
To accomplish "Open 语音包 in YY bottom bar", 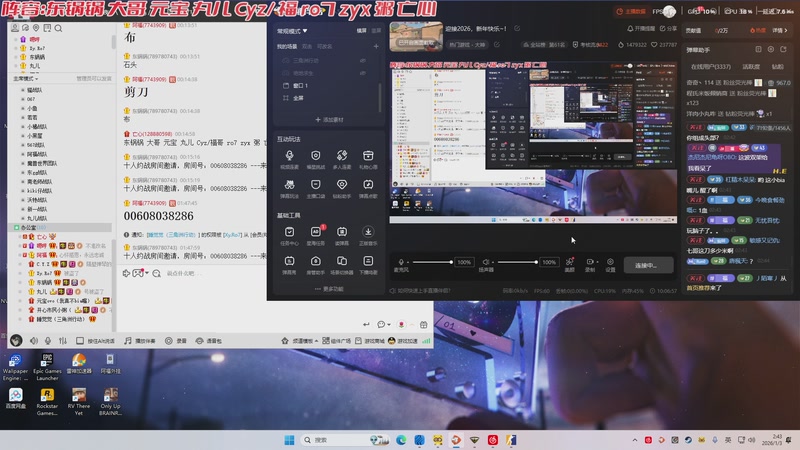I will 209,341.
